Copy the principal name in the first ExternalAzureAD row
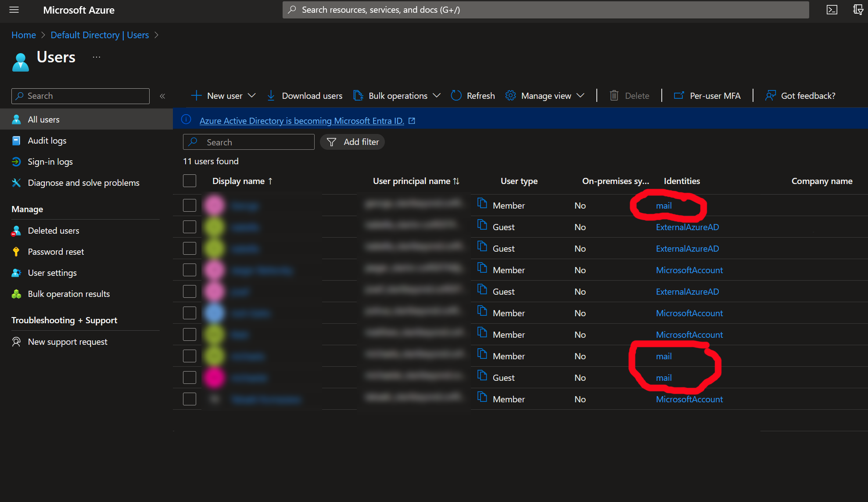 [x=482, y=225]
